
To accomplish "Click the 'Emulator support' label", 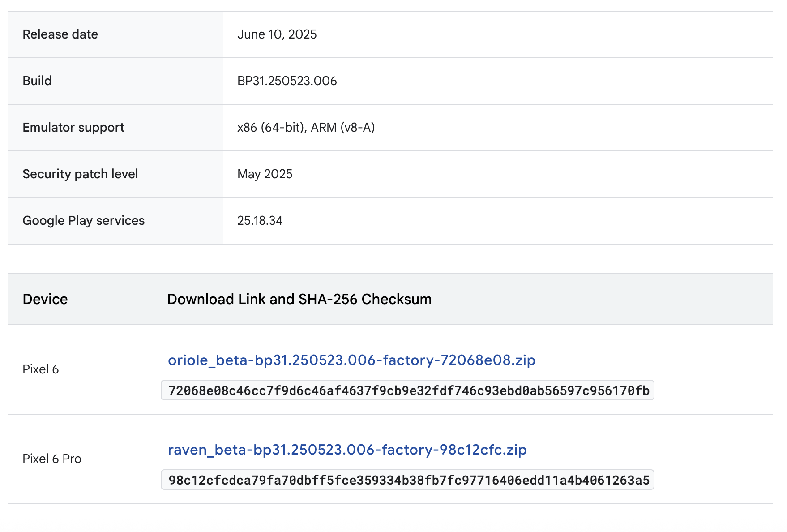I will (x=73, y=128).
